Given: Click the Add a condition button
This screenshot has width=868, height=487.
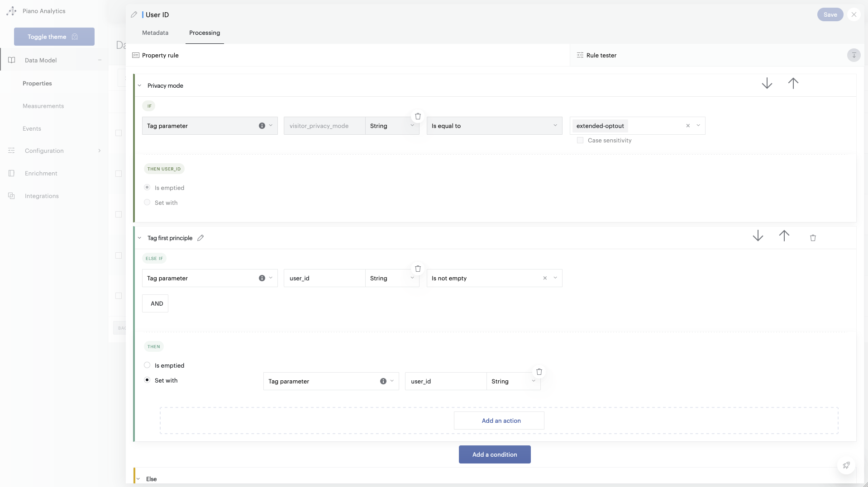Looking at the screenshot, I should [x=495, y=454].
